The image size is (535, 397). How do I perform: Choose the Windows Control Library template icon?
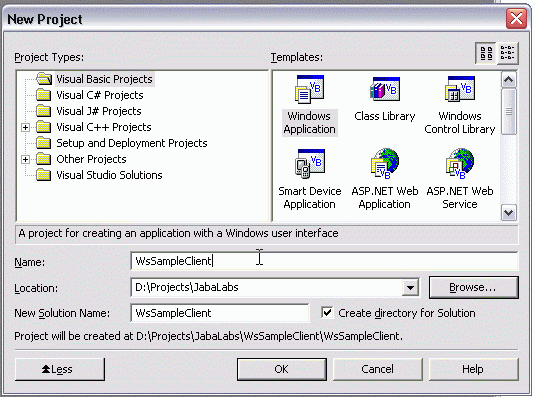[x=460, y=89]
